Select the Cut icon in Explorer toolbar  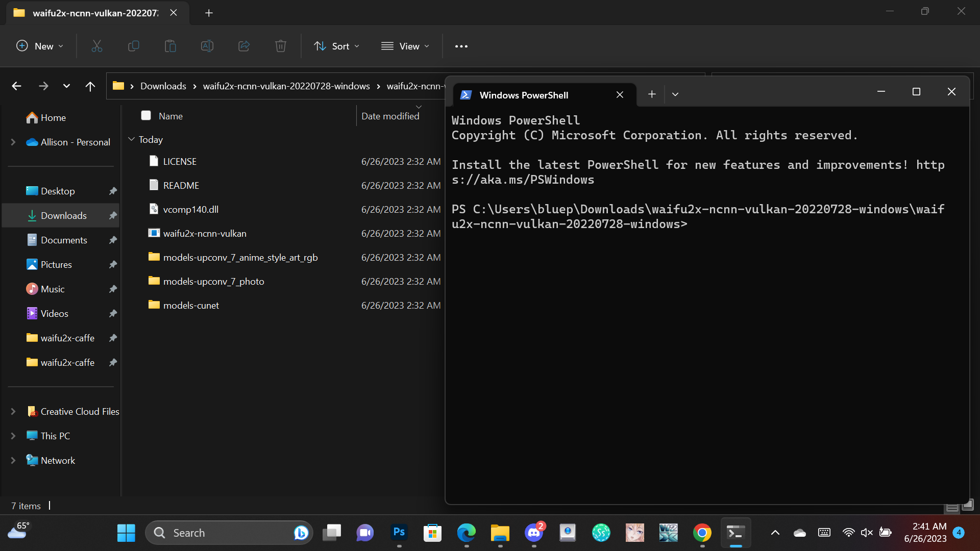click(97, 46)
